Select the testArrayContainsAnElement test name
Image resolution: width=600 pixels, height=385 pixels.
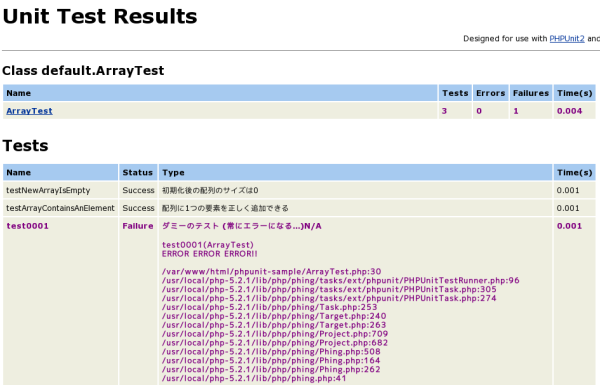pos(60,208)
